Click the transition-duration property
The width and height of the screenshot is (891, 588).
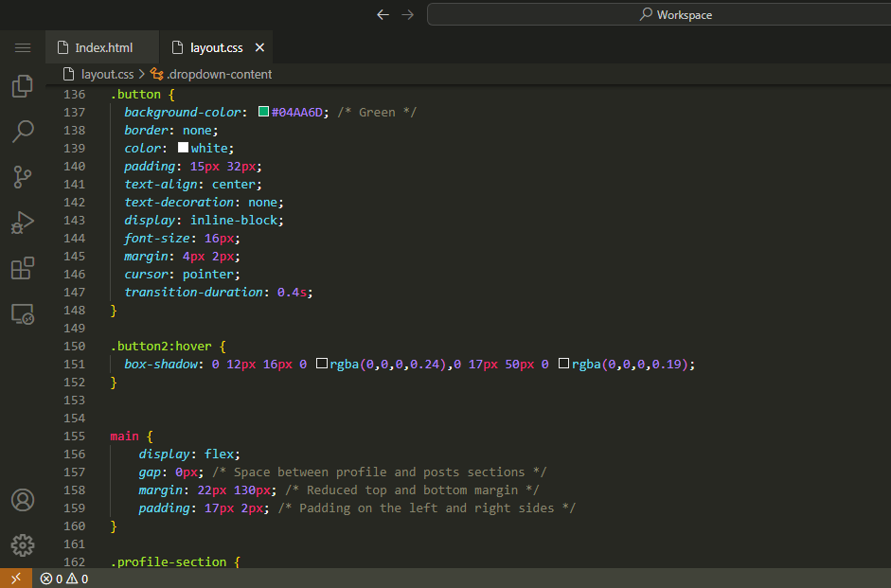(194, 292)
